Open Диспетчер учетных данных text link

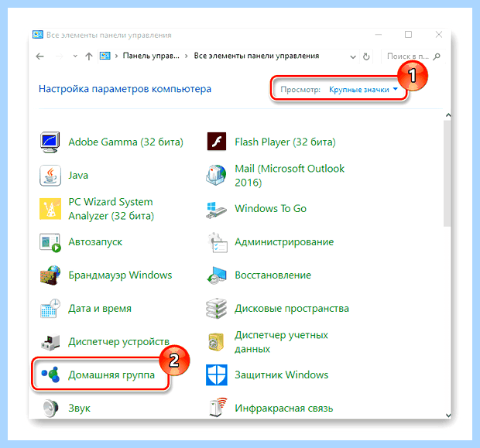pos(281,342)
